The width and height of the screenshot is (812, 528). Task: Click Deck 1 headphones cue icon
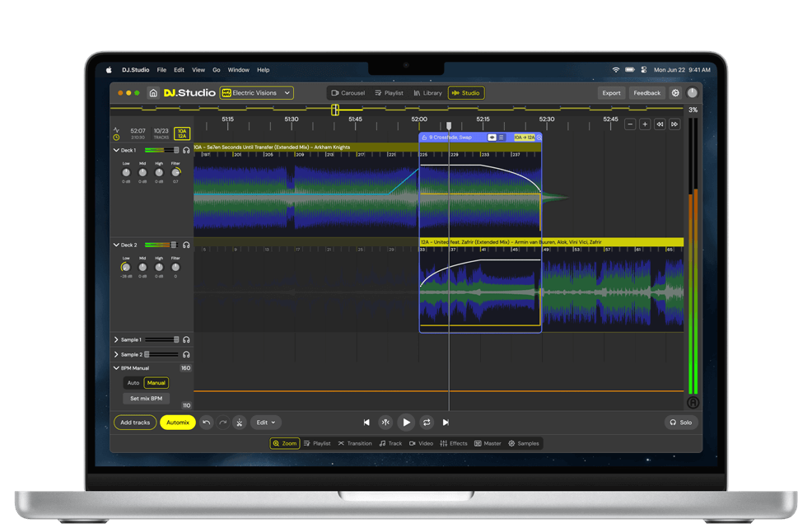point(187,151)
